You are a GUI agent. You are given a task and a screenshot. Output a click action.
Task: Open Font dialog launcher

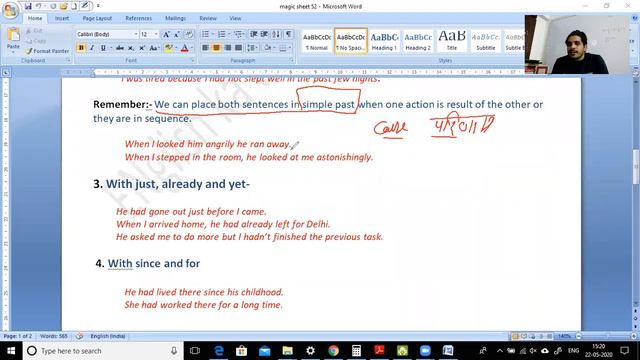click(x=193, y=60)
